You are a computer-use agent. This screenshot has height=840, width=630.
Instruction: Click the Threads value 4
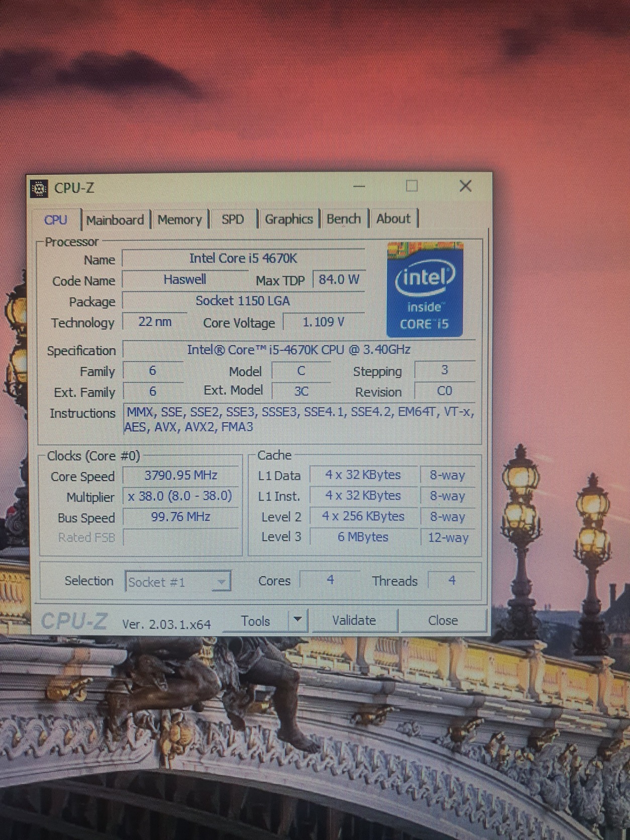point(452,580)
